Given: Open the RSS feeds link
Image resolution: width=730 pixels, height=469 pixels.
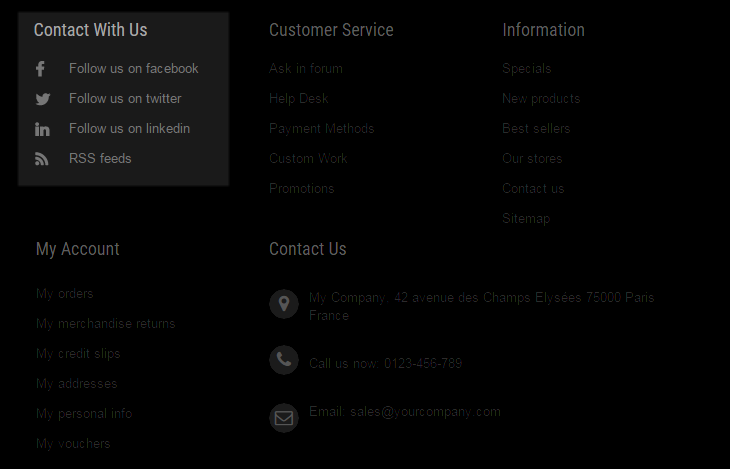Looking at the screenshot, I should coord(100,158).
